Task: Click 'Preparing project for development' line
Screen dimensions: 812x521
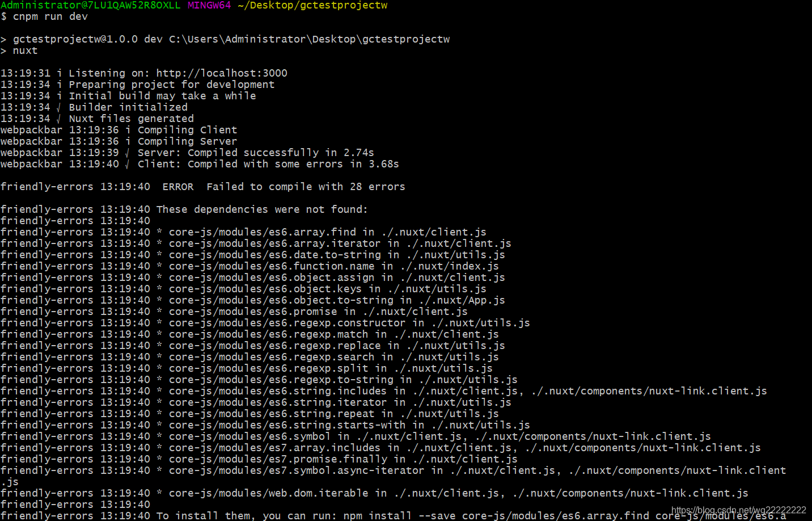Action: point(138,85)
